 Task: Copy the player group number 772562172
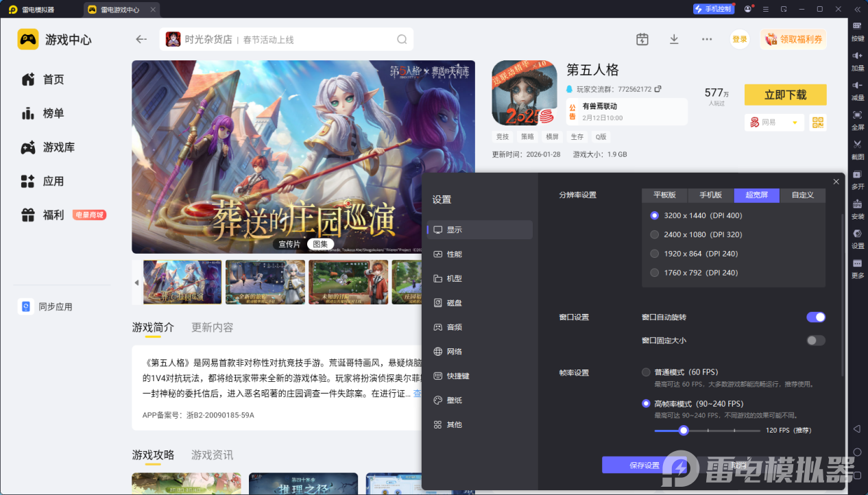click(658, 89)
